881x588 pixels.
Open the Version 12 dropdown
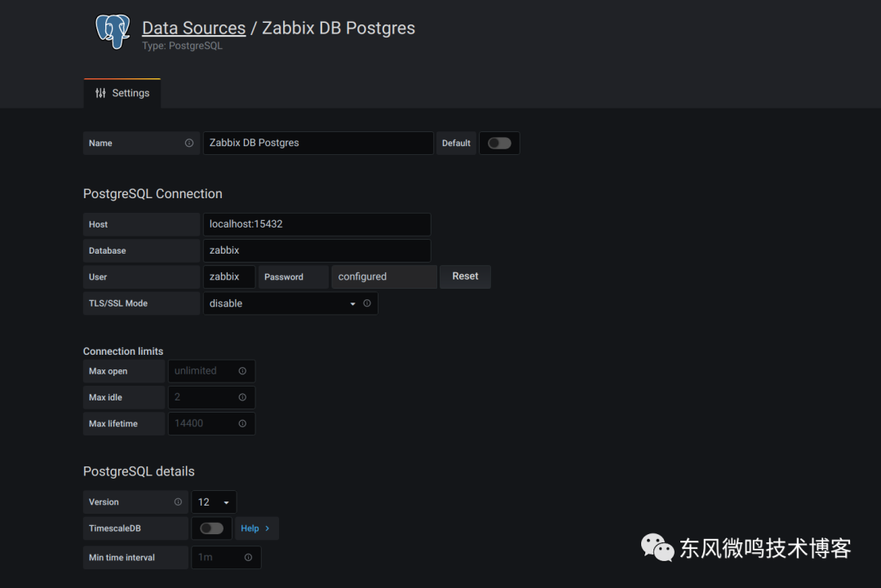pos(214,502)
